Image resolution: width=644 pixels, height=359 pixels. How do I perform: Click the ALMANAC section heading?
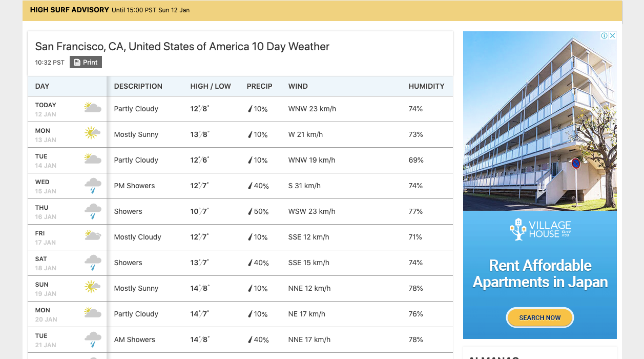tap(493, 357)
